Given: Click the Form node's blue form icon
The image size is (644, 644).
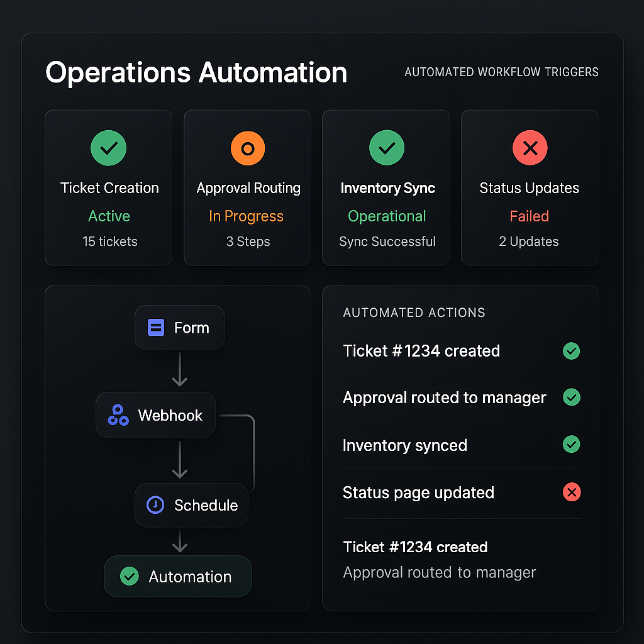Looking at the screenshot, I should 155,328.
